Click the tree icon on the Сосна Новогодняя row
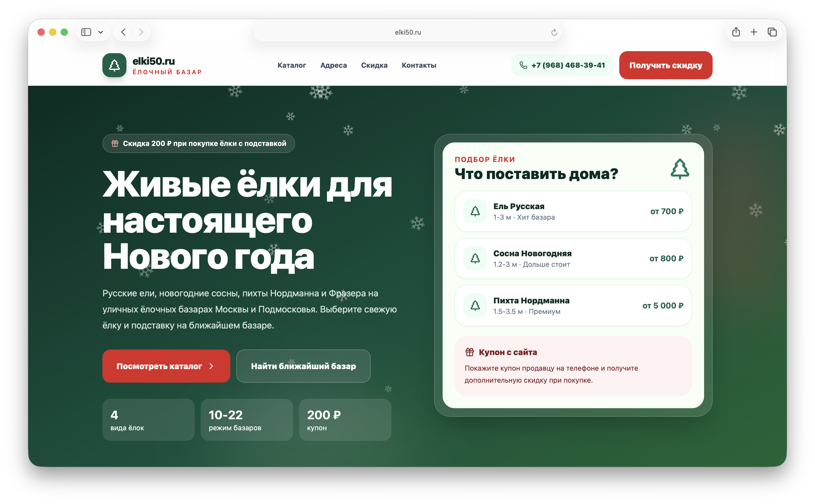Image resolution: width=815 pixels, height=504 pixels. coord(475,258)
